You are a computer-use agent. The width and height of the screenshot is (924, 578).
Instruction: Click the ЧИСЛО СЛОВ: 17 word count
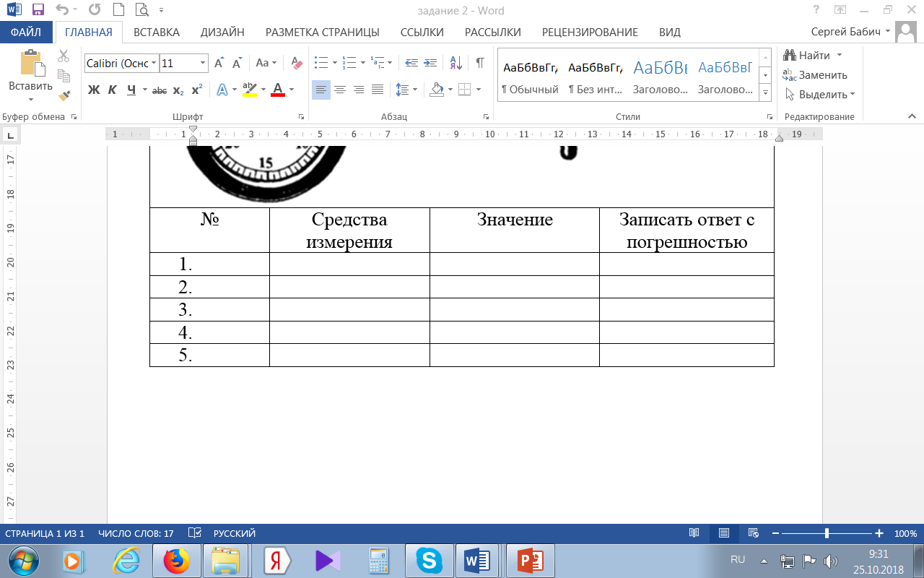[136, 533]
